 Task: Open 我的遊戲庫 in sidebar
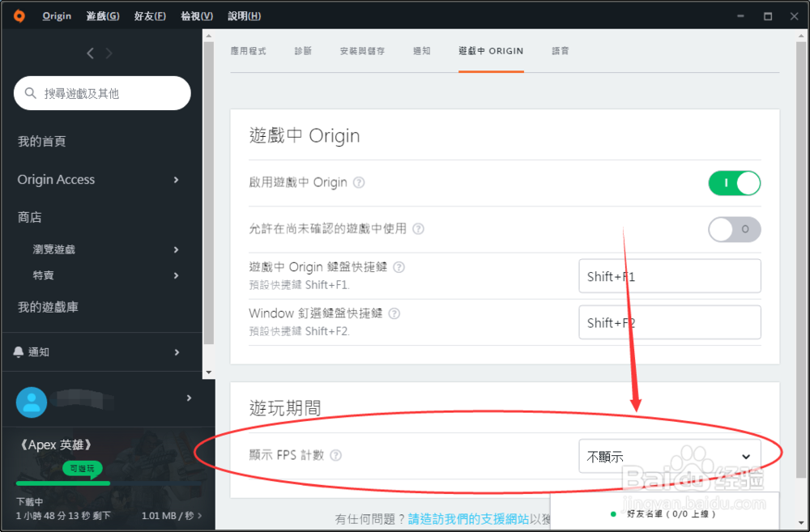pos(48,307)
